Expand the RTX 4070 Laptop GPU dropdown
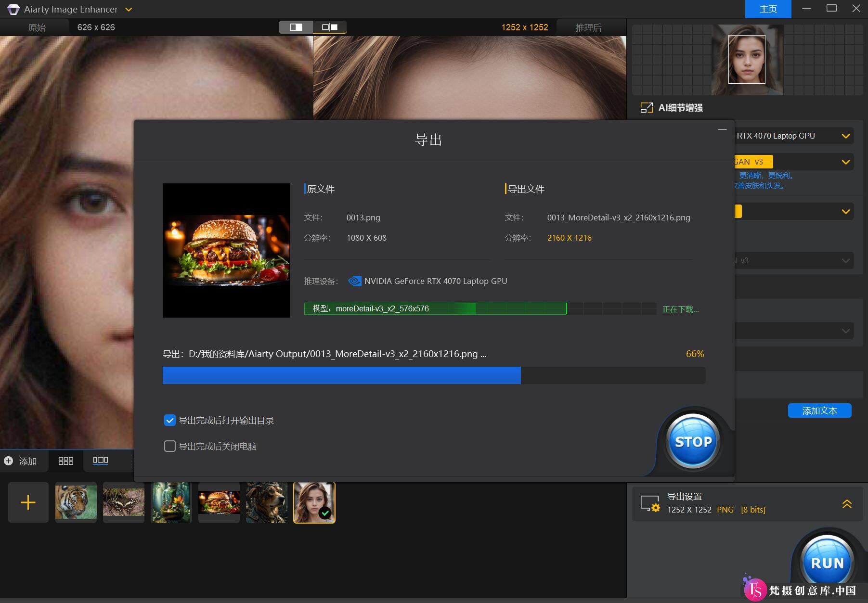Screen dimensions: 868x603 [x=845, y=136]
